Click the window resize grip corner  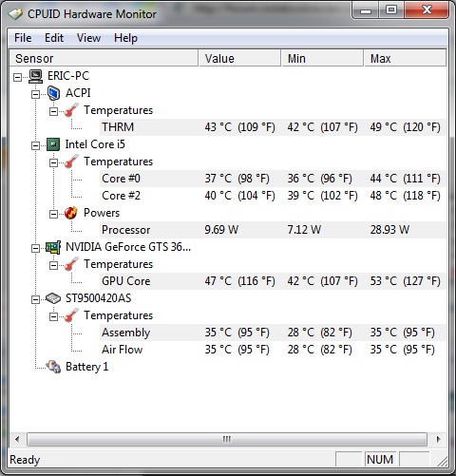point(442,462)
